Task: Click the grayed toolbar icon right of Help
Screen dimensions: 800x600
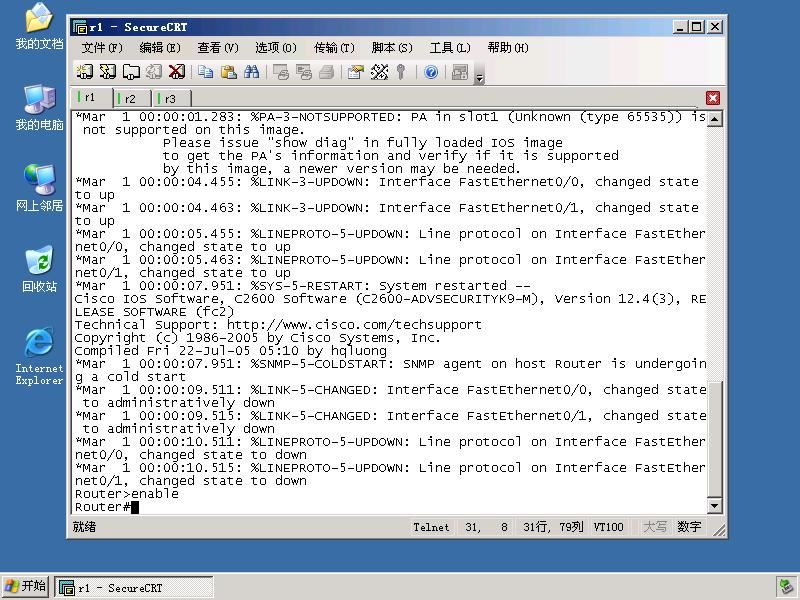Action: pos(460,72)
